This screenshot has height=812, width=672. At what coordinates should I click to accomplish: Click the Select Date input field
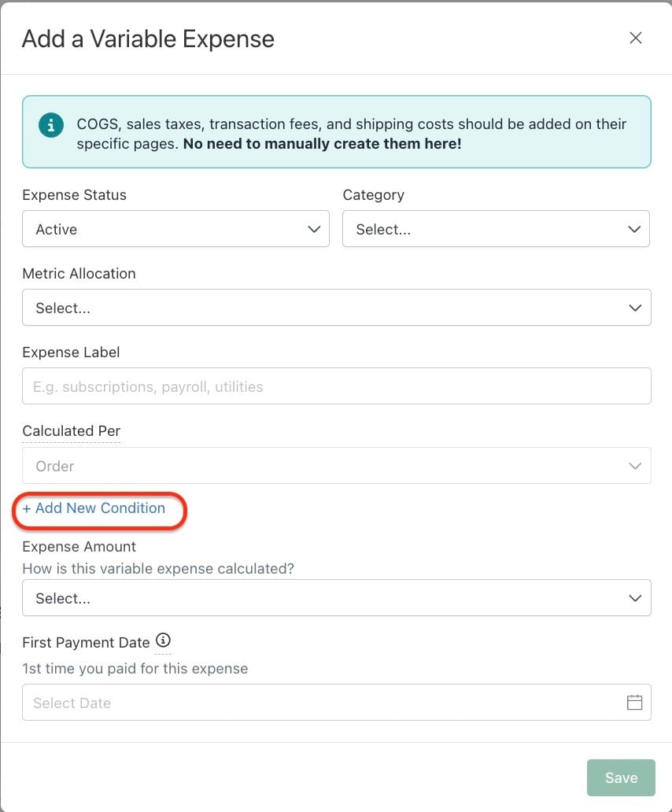[337, 702]
